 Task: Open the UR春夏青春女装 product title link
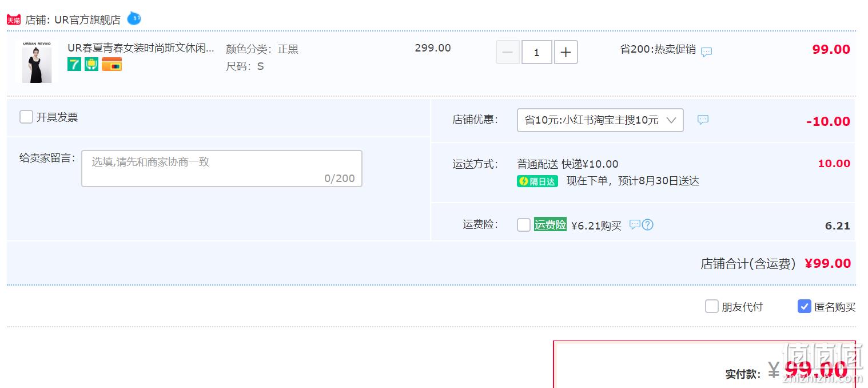[x=141, y=48]
